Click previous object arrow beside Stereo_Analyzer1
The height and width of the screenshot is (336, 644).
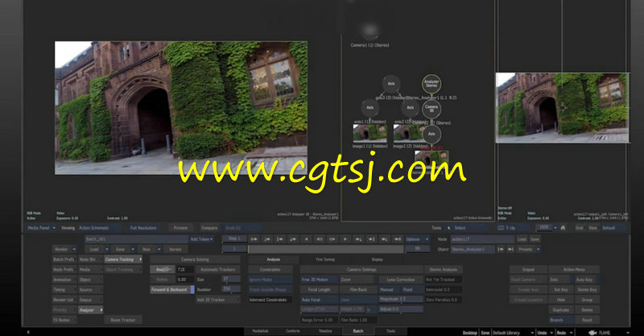pos(501,249)
